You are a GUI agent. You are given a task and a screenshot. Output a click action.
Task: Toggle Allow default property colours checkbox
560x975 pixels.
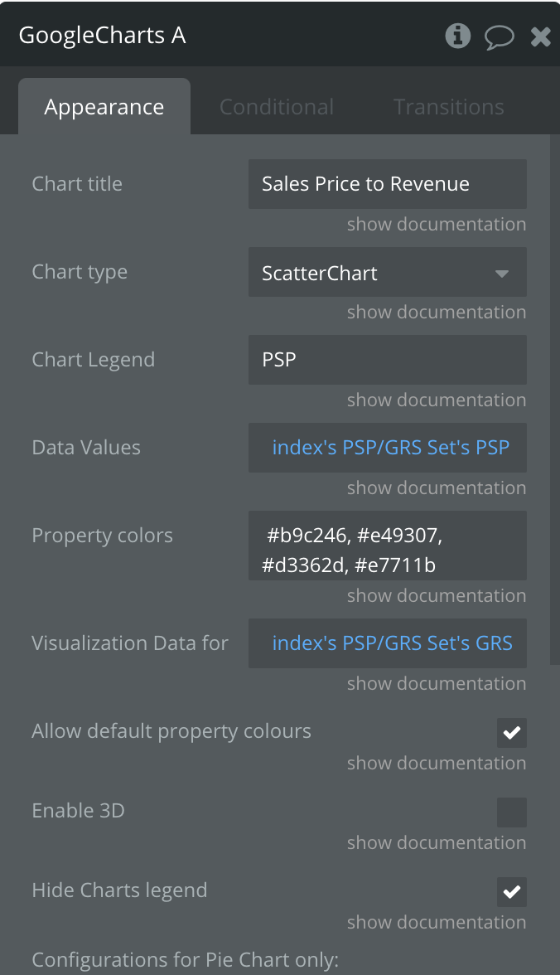pos(511,733)
